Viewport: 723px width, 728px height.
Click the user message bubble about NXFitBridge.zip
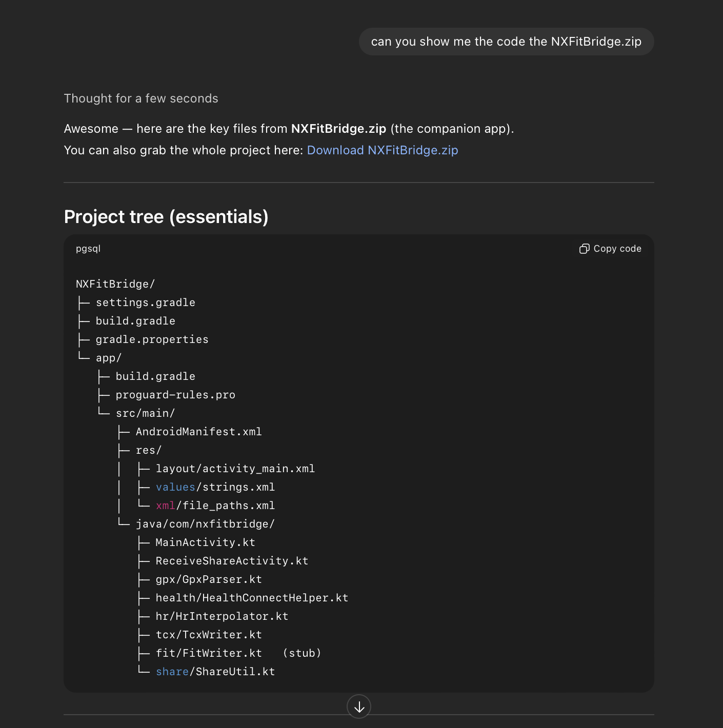[x=506, y=42]
